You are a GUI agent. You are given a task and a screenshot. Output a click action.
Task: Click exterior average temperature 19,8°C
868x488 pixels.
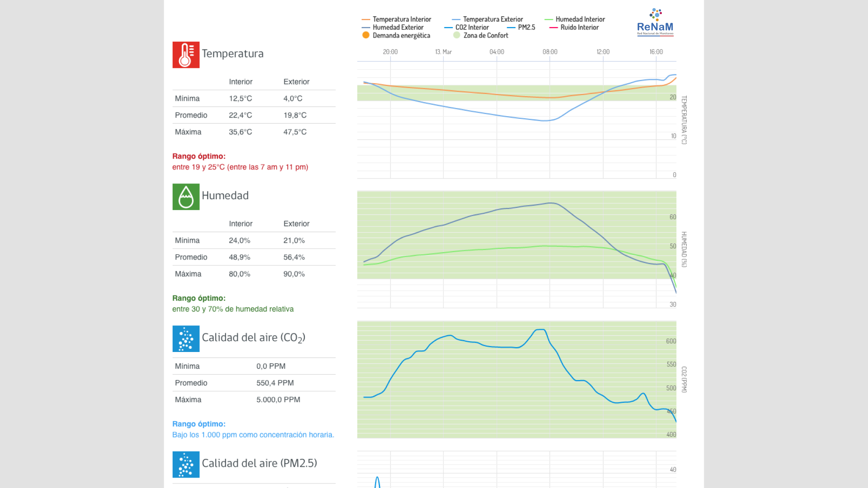(x=295, y=115)
